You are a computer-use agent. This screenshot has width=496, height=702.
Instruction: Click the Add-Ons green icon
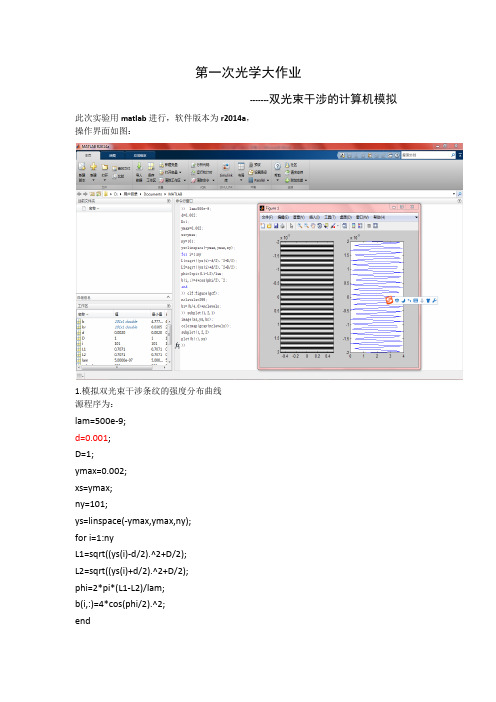point(287,180)
